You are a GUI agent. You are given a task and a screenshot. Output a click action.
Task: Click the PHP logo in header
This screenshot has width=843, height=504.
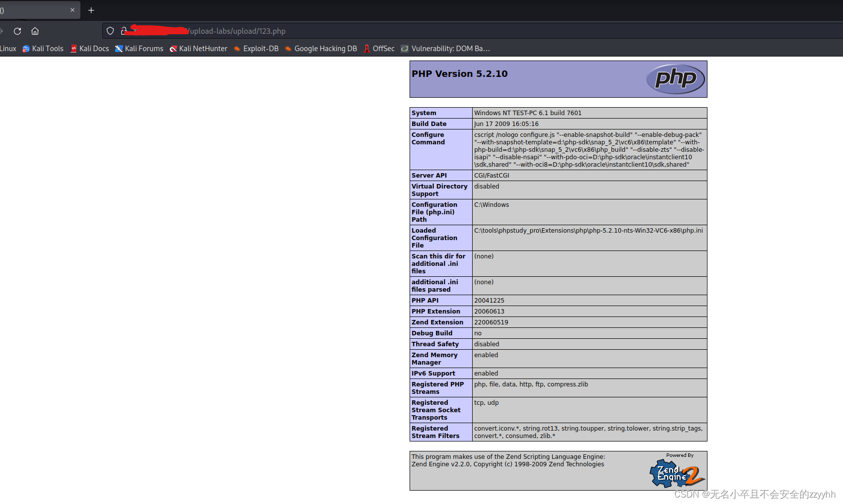coord(675,79)
